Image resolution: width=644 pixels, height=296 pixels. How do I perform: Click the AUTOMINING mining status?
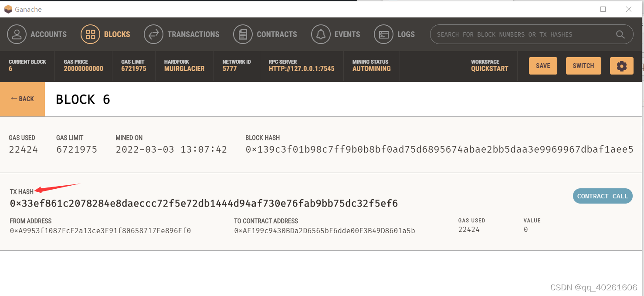click(x=372, y=68)
